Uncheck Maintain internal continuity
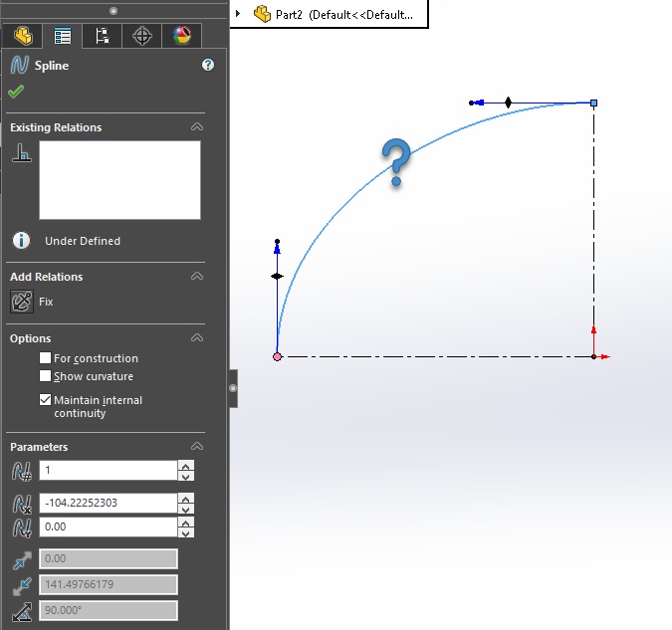Screen dimensions: 672x630 coord(45,400)
